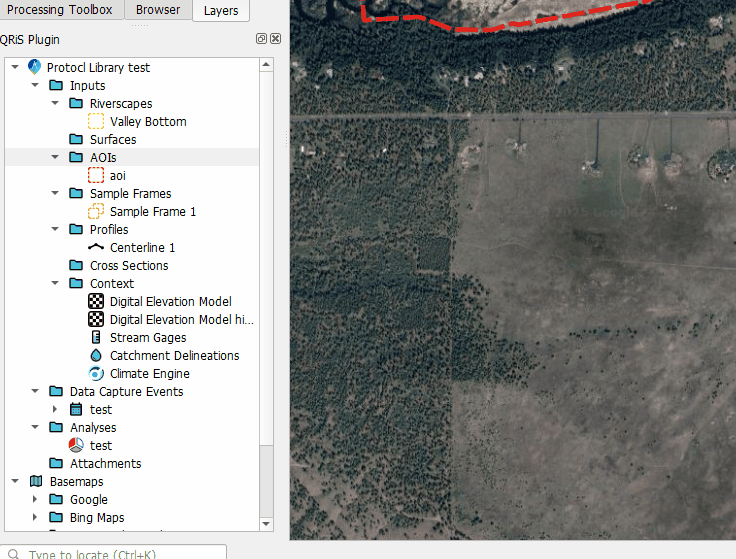736x559 pixels.
Task: Switch to the Layers tab
Action: 221,10
